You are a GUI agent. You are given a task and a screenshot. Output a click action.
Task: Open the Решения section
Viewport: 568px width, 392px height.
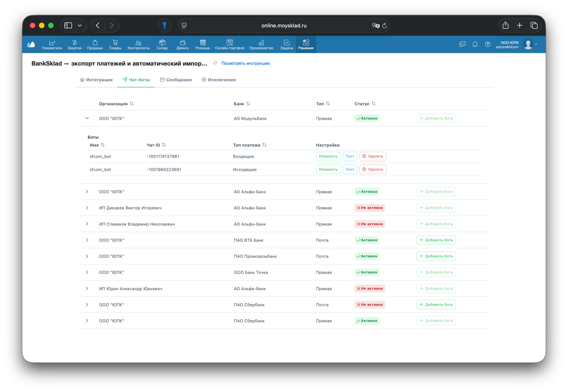[x=306, y=45]
